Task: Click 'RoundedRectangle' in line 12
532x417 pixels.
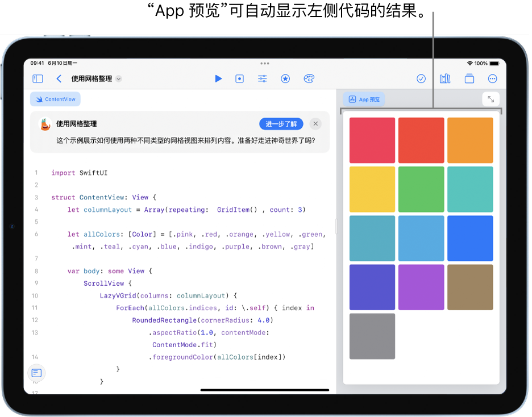Action: click(164, 320)
